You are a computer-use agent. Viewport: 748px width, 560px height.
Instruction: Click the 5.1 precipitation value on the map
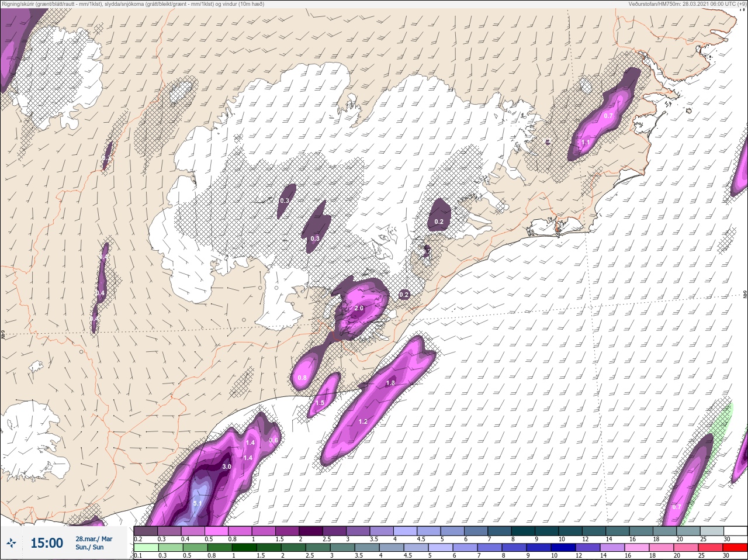(197, 503)
